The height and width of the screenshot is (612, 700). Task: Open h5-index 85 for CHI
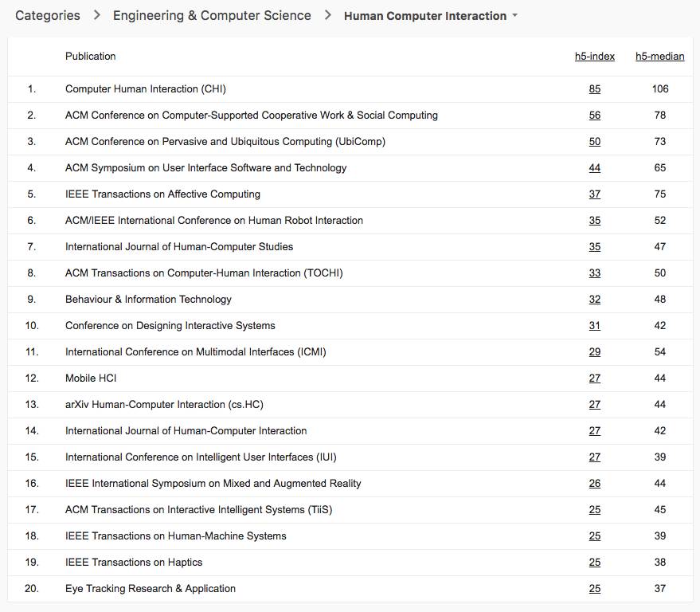(595, 89)
